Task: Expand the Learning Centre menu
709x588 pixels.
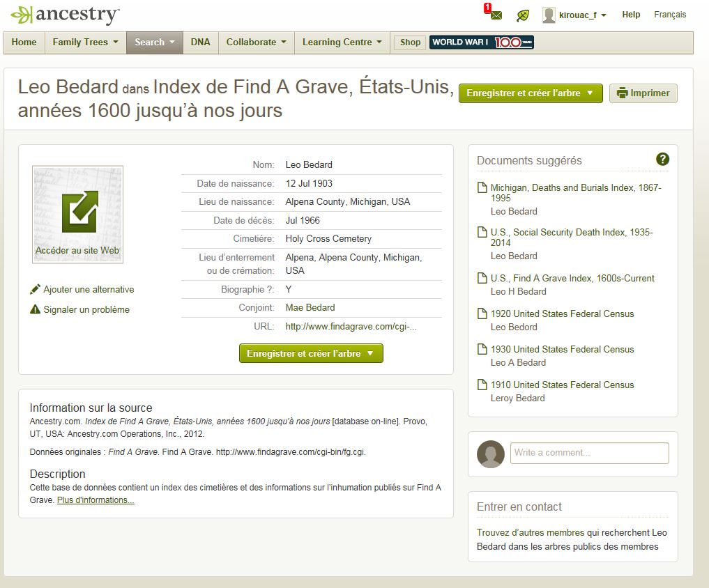Action: 342,42
